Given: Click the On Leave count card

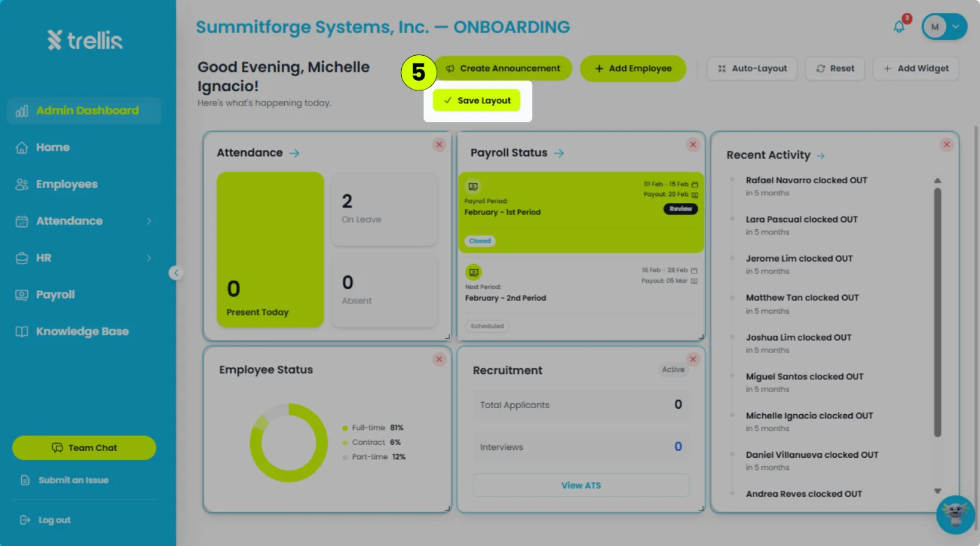Looking at the screenshot, I should click(x=385, y=209).
